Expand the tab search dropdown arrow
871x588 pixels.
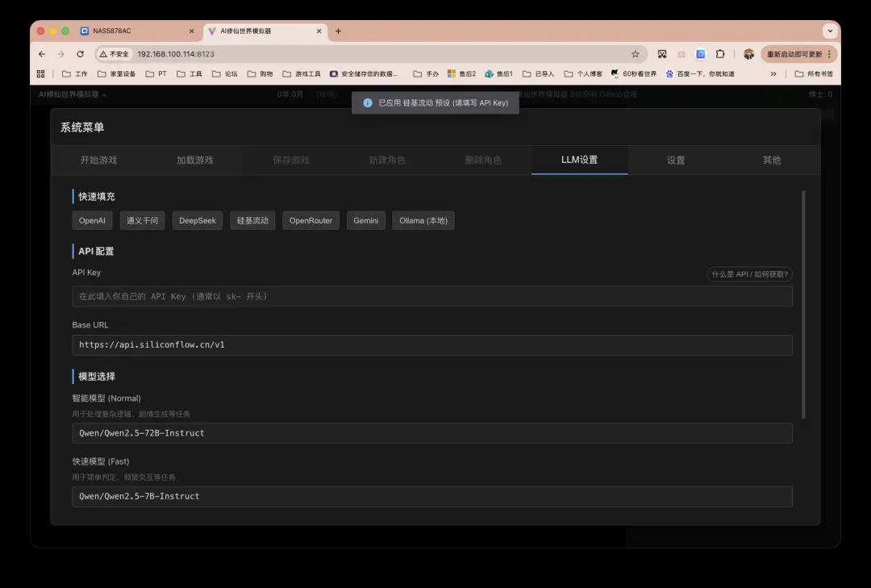(829, 31)
